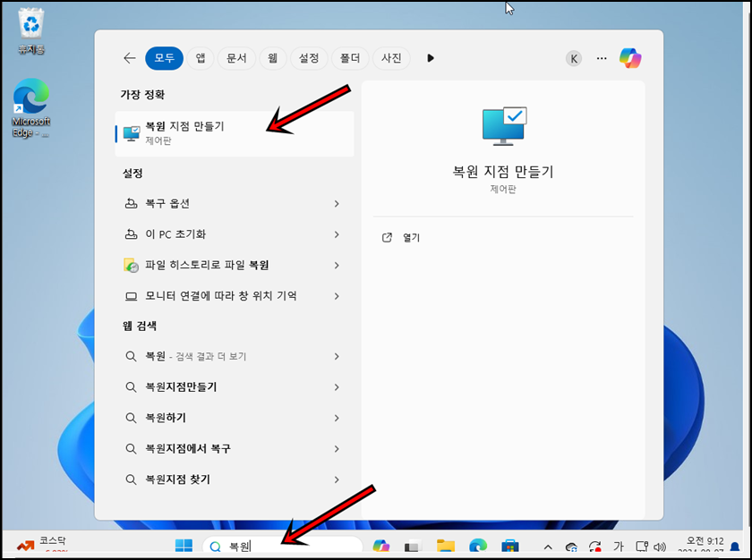The height and width of the screenshot is (560, 752).
Task: Open the volume speaker tray icon
Action: [x=660, y=547]
